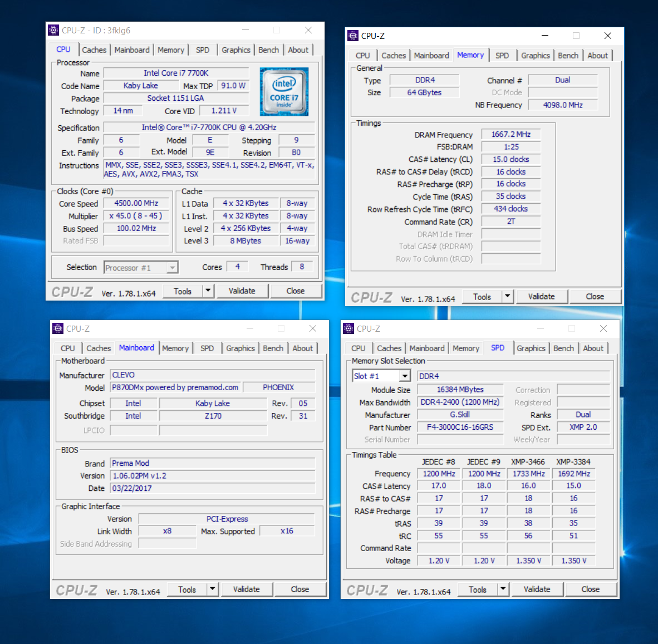Click Validate button in the CPU window

click(x=242, y=291)
